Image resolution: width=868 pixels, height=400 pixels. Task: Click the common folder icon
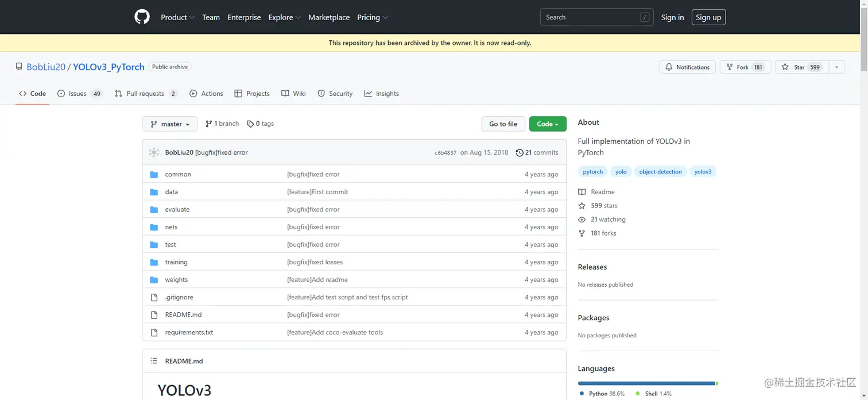[154, 174]
